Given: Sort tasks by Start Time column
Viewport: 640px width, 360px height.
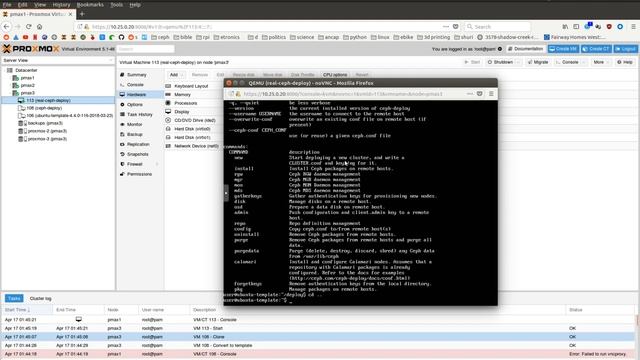Looking at the screenshot, I should 27,310.
